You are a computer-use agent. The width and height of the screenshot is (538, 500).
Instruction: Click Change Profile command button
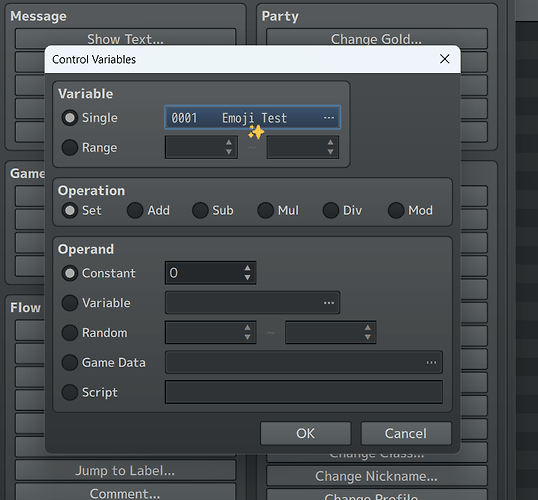tap(376, 495)
